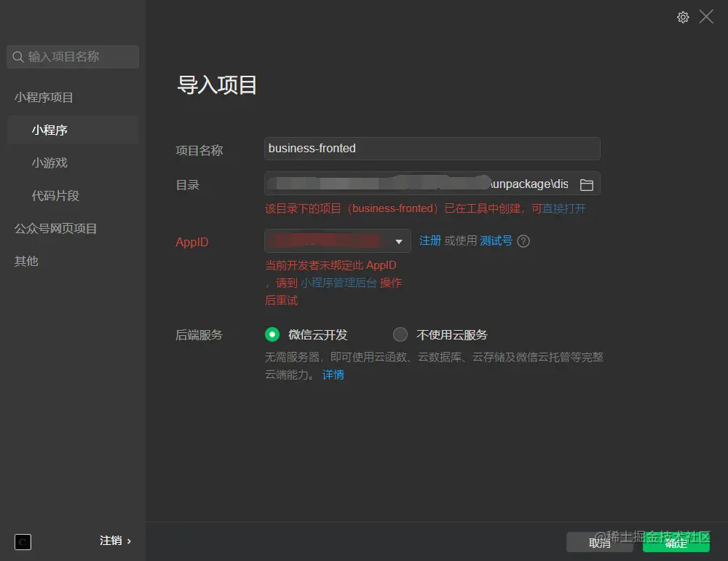Click the 项目名称 input showing business-fronted
728x561 pixels.
click(432, 149)
